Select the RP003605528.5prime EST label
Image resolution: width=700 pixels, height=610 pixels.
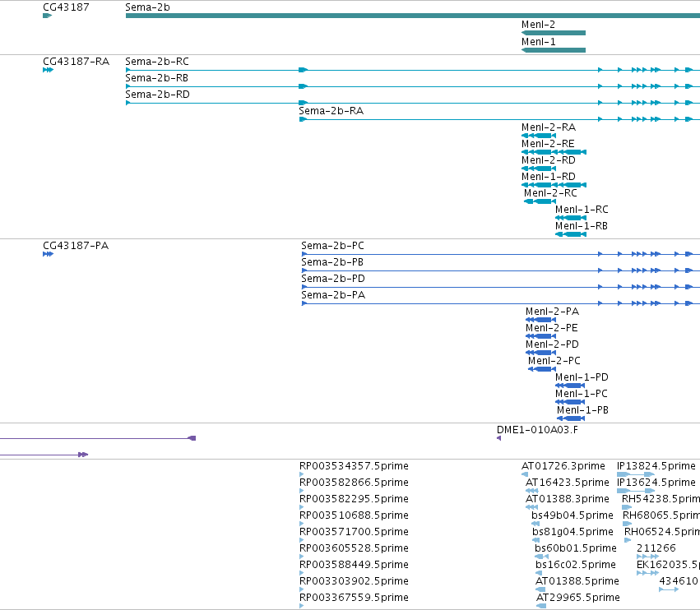[354, 548]
